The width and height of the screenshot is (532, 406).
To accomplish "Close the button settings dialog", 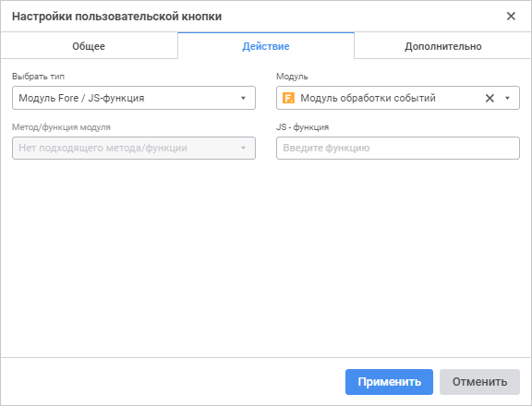I will (x=511, y=16).
